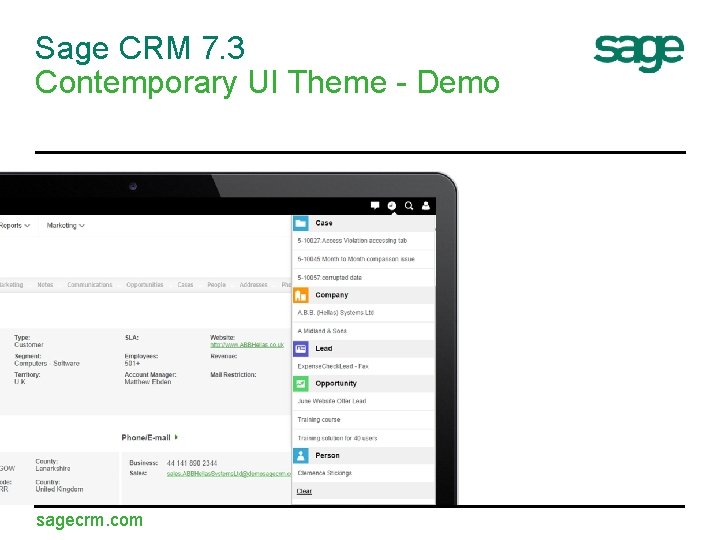720x540 pixels.
Task: Open the ABBHellas website link
Action: point(247,344)
